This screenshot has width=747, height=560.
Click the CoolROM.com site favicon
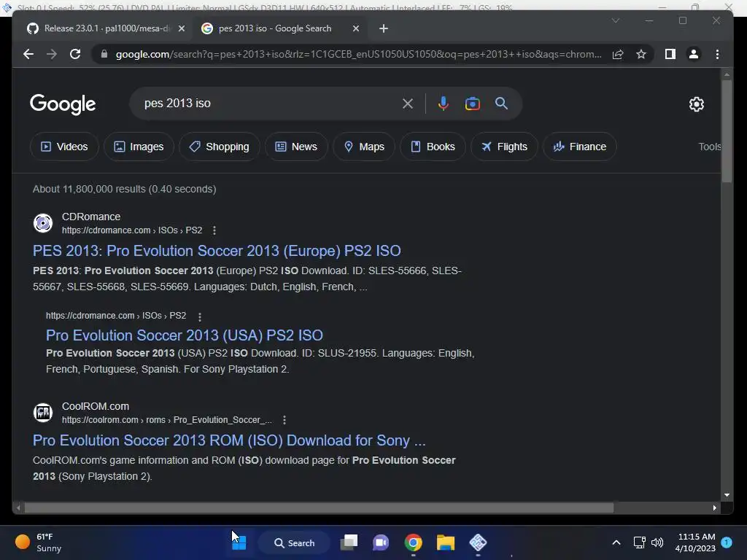(x=43, y=413)
